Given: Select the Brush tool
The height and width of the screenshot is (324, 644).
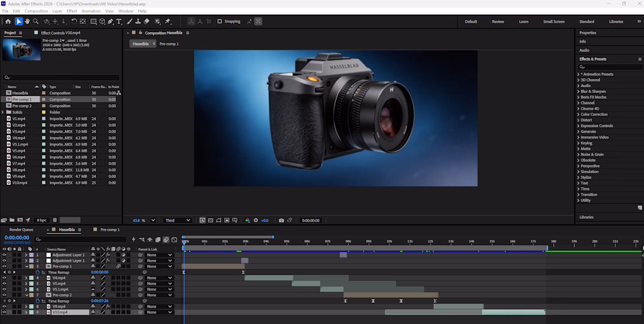Looking at the screenshot, I should tap(129, 21).
